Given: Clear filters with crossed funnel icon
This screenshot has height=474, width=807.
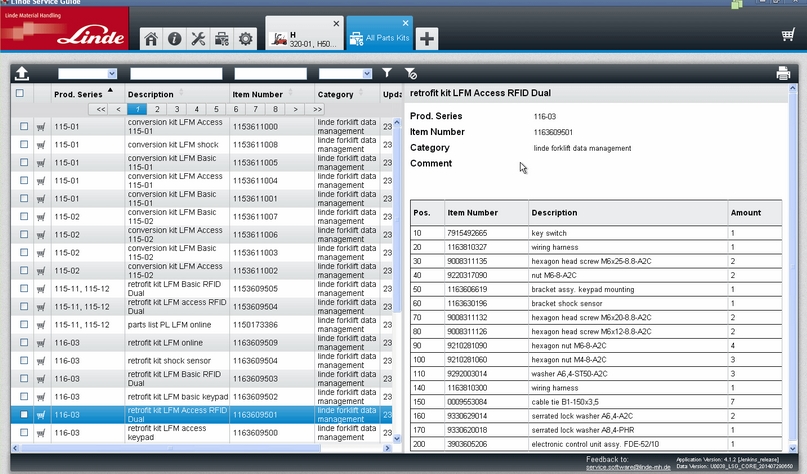Looking at the screenshot, I should pos(411,74).
